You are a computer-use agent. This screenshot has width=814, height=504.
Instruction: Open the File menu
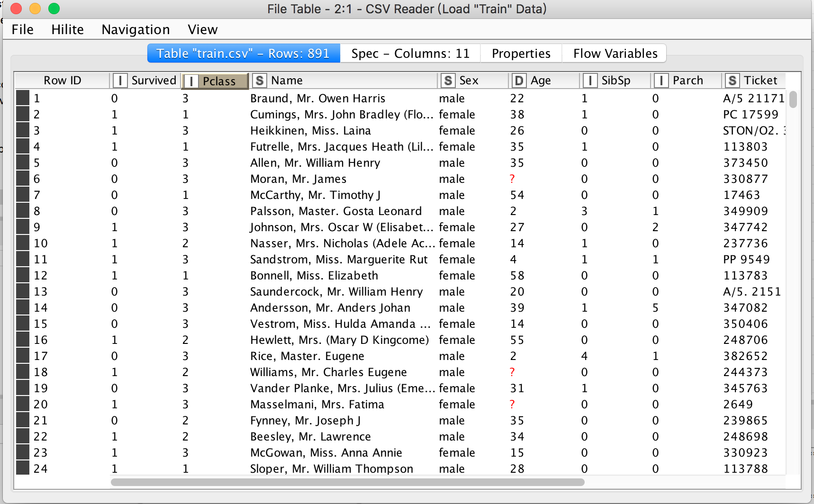click(22, 29)
